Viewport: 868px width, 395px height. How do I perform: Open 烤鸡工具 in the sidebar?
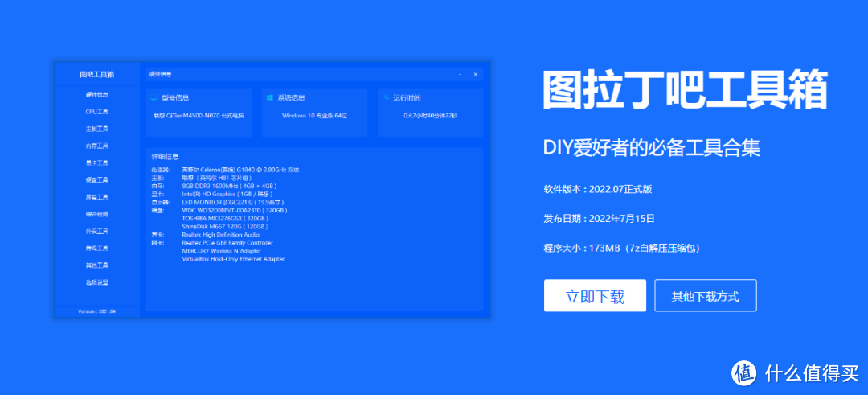pyautogui.click(x=97, y=249)
